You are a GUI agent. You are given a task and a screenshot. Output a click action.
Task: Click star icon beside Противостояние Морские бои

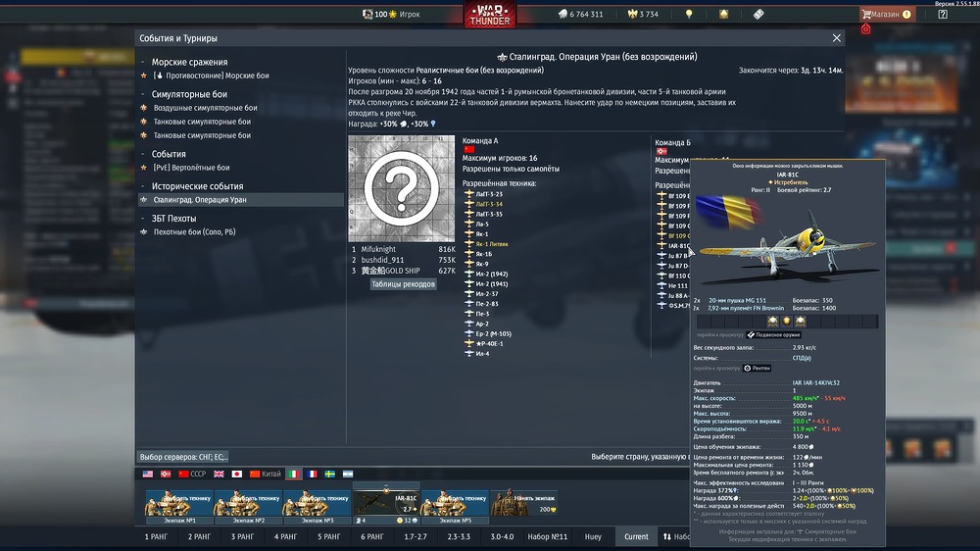(x=144, y=75)
